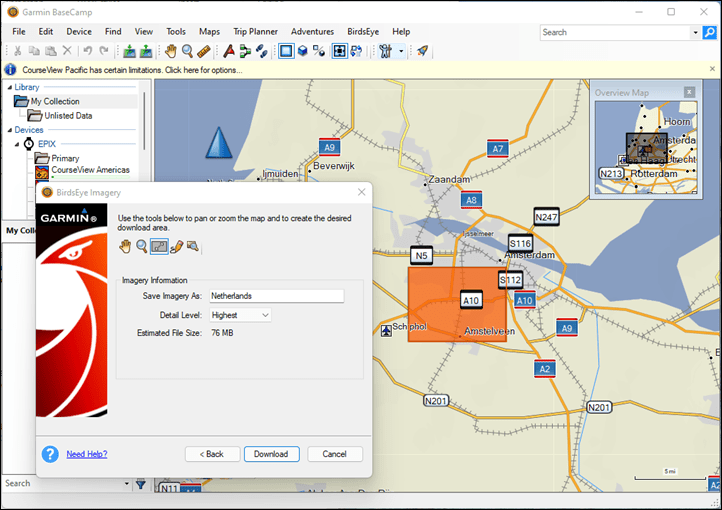Click the Cancel button

334,454
